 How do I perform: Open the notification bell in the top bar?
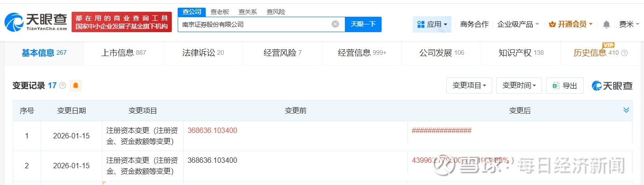[x=606, y=24]
